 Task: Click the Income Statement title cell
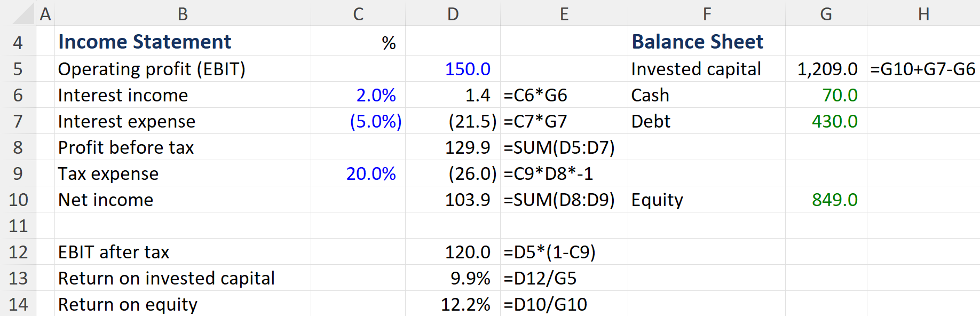pyautogui.click(x=145, y=42)
